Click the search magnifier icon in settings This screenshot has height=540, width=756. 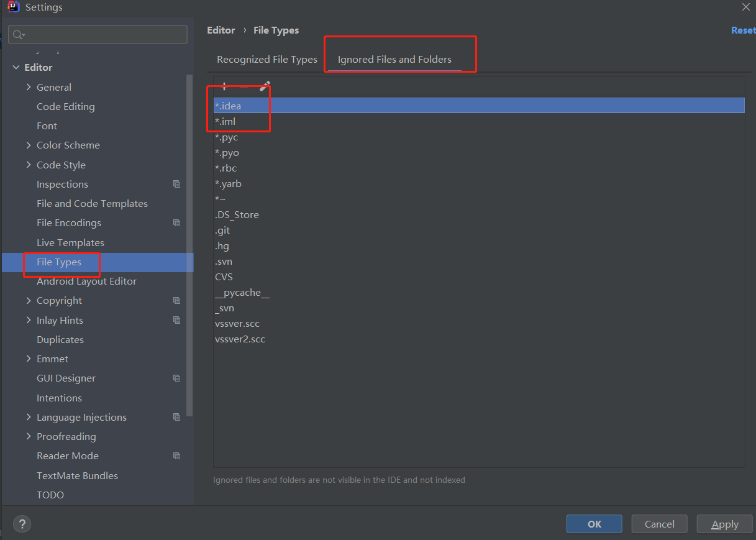coord(19,35)
